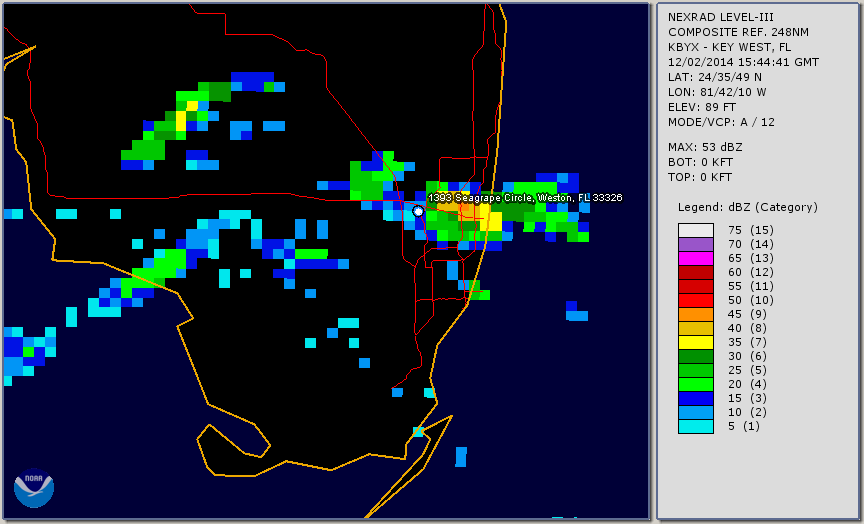Pick the 45 dBZ orange legend swatch
Image resolution: width=864 pixels, height=524 pixels.
(696, 314)
